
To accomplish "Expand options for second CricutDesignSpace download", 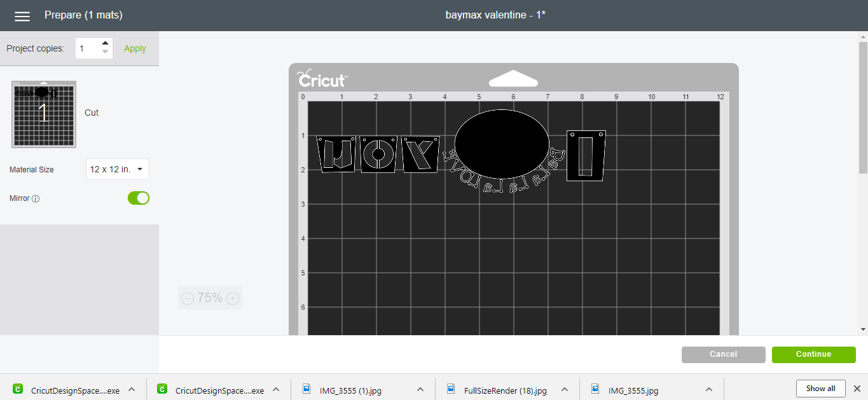I will pos(276,389).
